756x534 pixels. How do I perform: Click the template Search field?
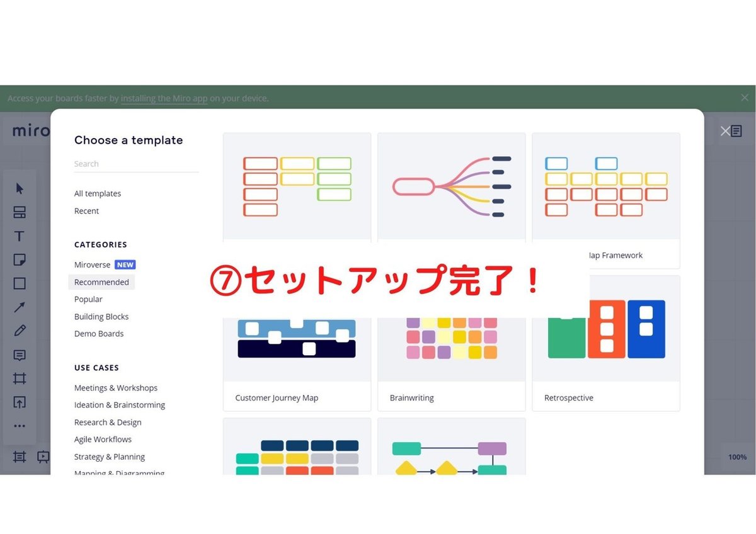pyautogui.click(x=136, y=164)
